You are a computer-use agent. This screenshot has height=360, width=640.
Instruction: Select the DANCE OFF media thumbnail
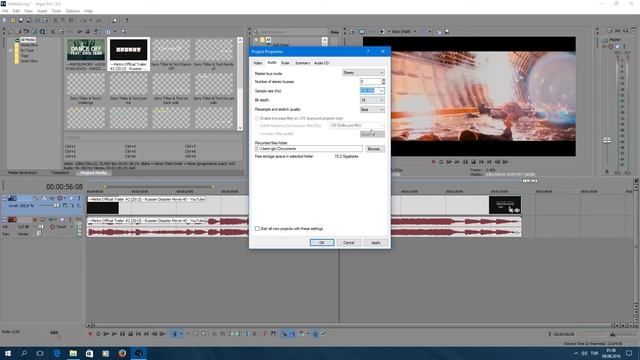86,50
